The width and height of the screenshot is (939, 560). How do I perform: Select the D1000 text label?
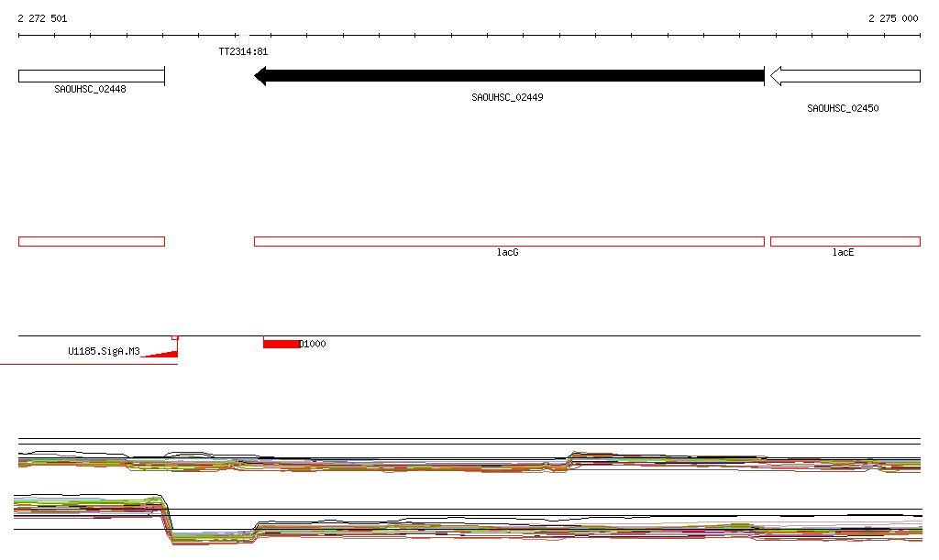pos(313,344)
